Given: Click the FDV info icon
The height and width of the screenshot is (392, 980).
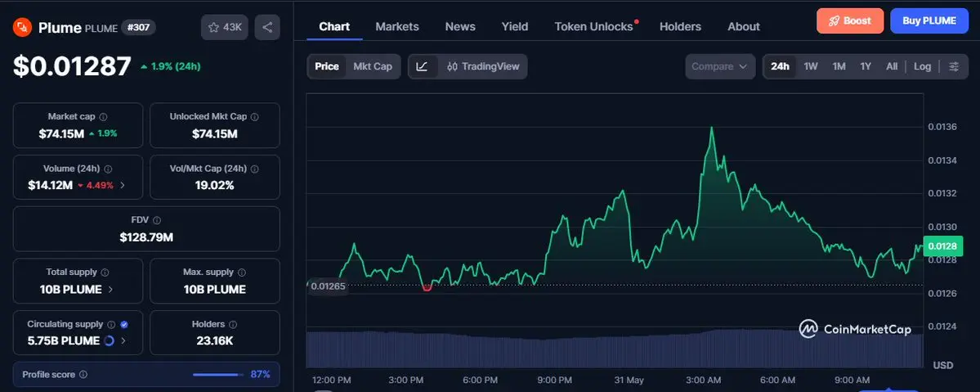Looking at the screenshot, I should tap(157, 220).
